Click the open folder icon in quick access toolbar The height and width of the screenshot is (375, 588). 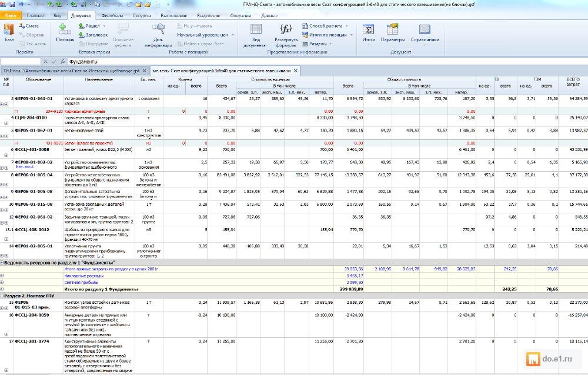pos(148,5)
